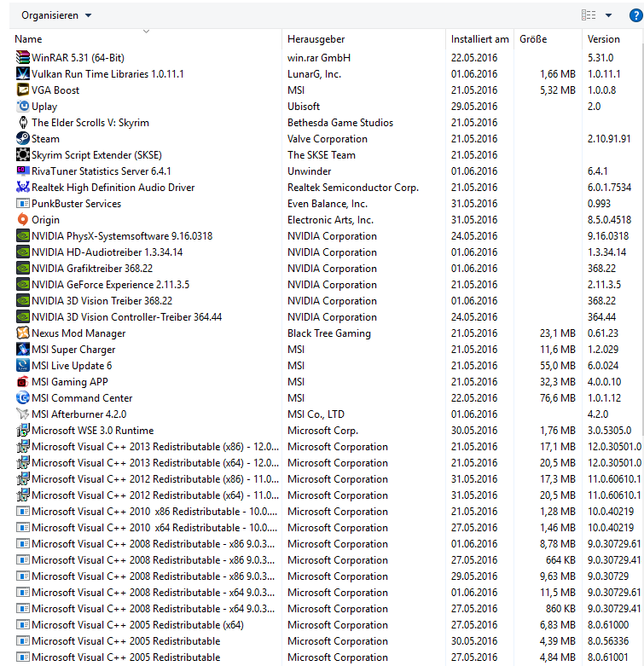Click the Uplay icon
644x666 pixels.
(x=22, y=106)
